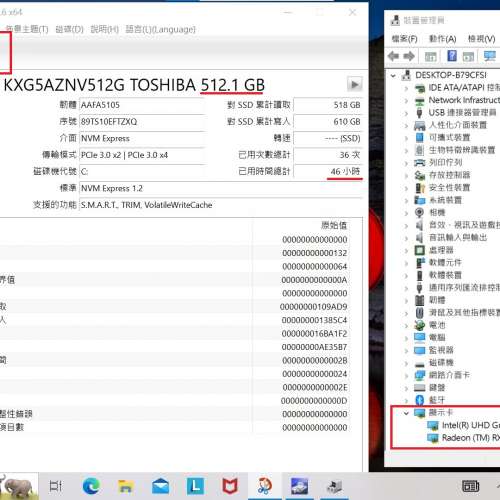Image resolution: width=500 pixels, height=500 pixels.
Task: Click the 原始值 raw values column header
Action: (x=334, y=226)
